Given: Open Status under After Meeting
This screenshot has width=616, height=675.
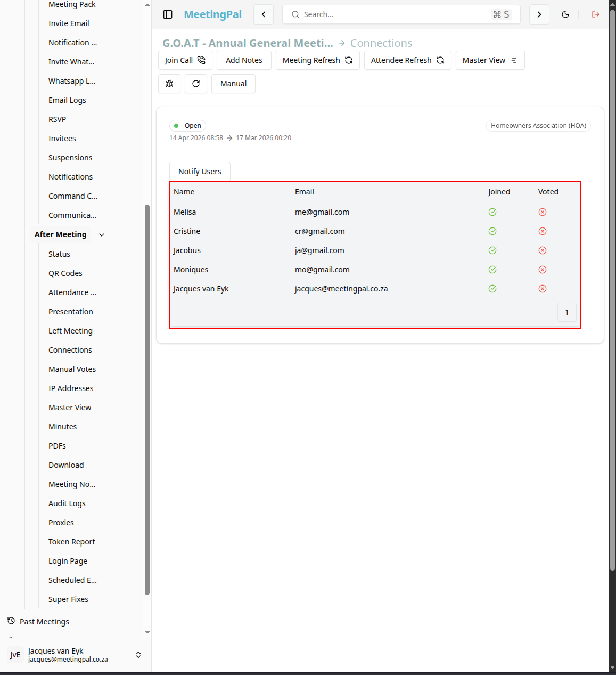Looking at the screenshot, I should click(x=59, y=254).
